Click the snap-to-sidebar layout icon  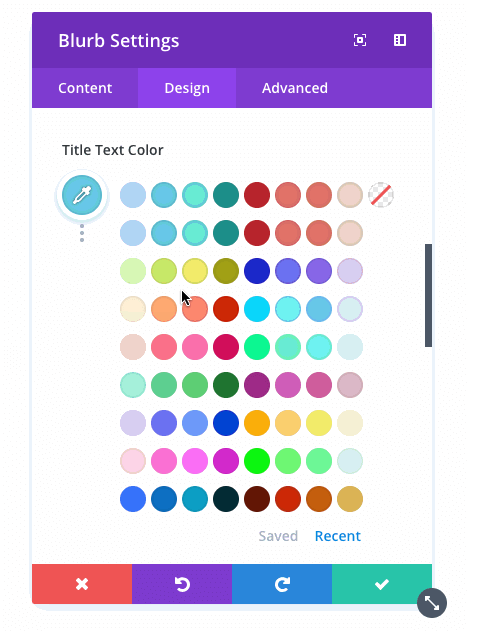pos(400,40)
